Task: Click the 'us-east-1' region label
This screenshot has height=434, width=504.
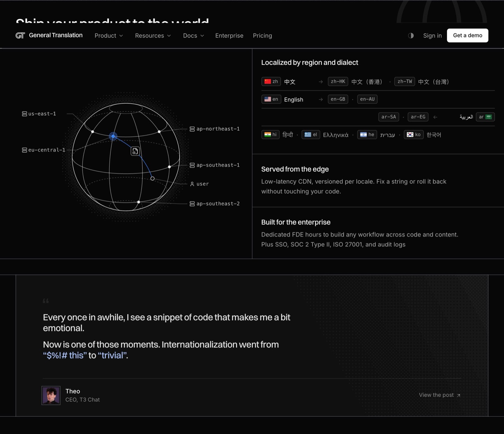Action: coord(42,114)
